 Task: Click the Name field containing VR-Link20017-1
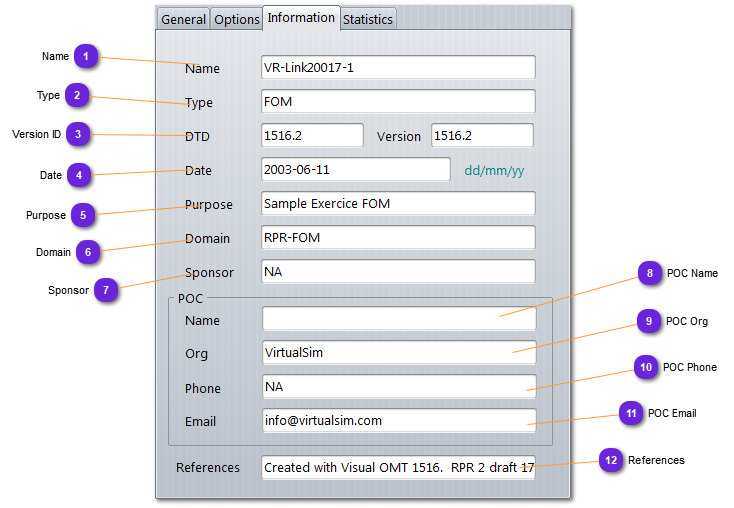(x=398, y=68)
